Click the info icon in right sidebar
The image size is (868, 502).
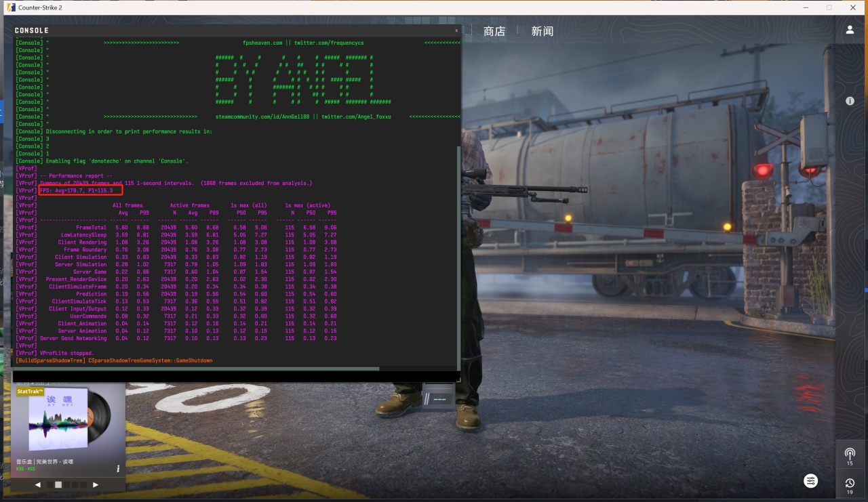point(850,101)
